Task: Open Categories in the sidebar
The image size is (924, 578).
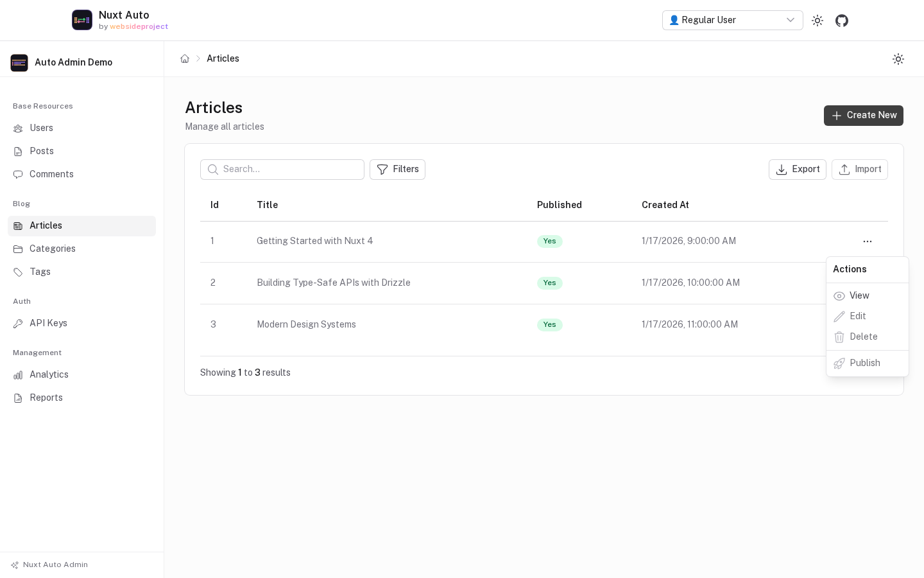Action: (x=81, y=249)
